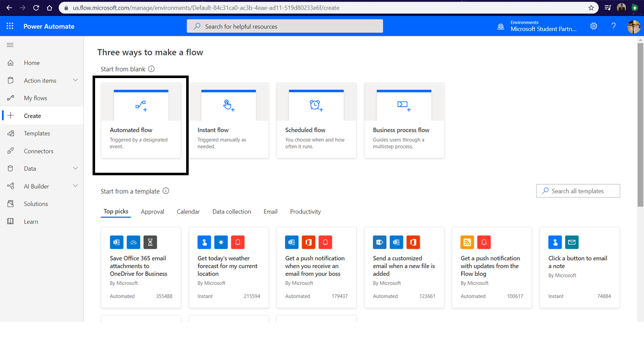Expand the AI Builder section

[75, 186]
